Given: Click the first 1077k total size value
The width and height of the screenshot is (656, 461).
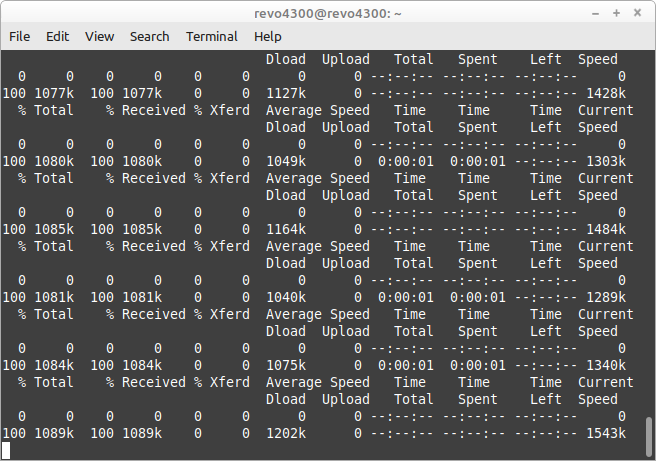Looking at the screenshot, I should pyautogui.click(x=54, y=93).
